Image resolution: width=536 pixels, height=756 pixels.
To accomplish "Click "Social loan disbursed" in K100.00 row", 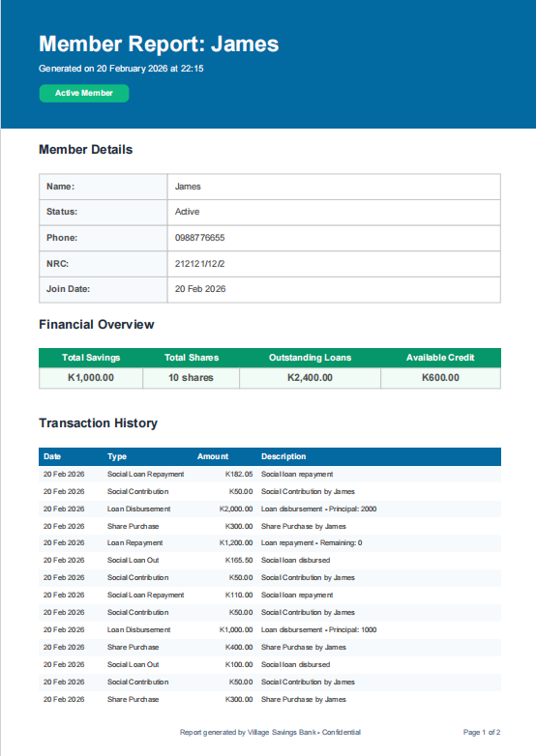I will pos(296,664).
